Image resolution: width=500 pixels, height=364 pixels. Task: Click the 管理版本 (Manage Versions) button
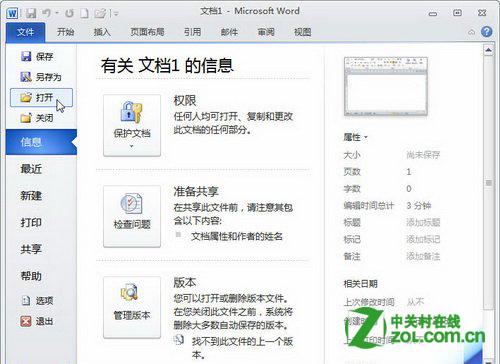click(x=132, y=307)
